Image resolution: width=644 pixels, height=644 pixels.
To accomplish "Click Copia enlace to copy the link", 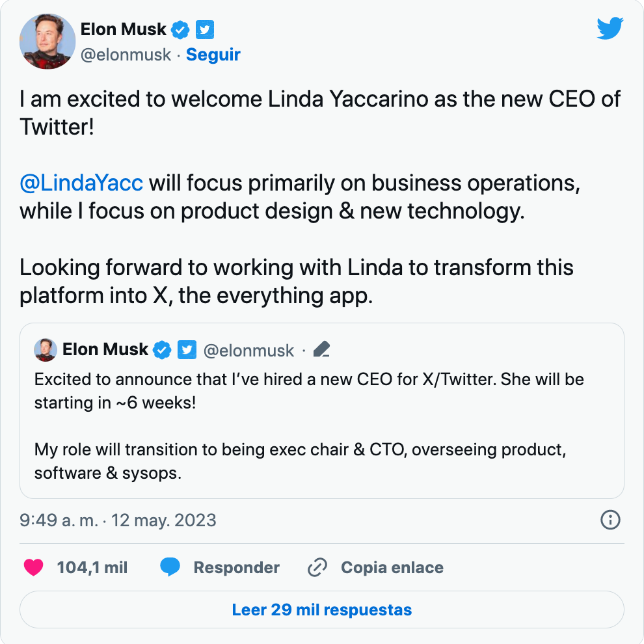I will (x=392, y=567).
